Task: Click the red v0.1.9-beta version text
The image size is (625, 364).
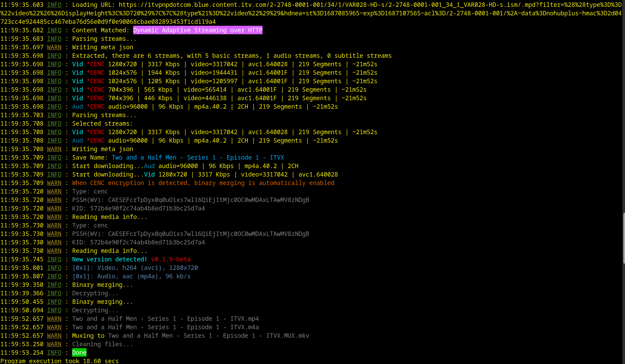Action: 171,259
